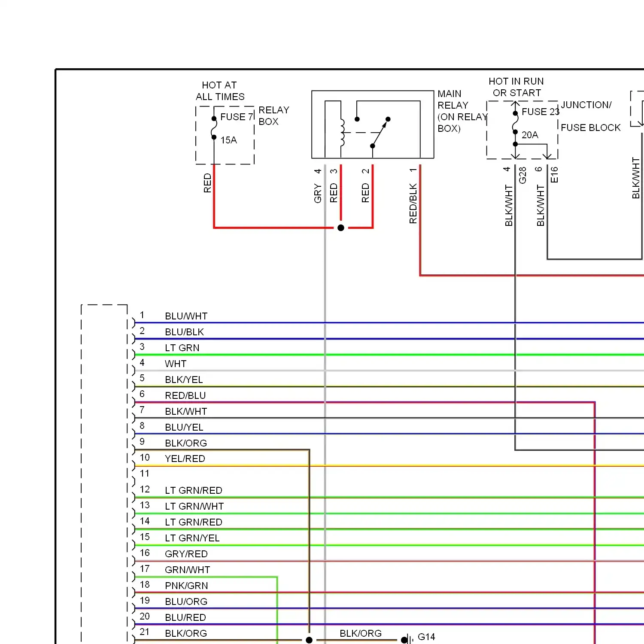The image size is (644, 644).
Task: Click the BLK/WHT label at junction pin 6
Action: point(541,205)
